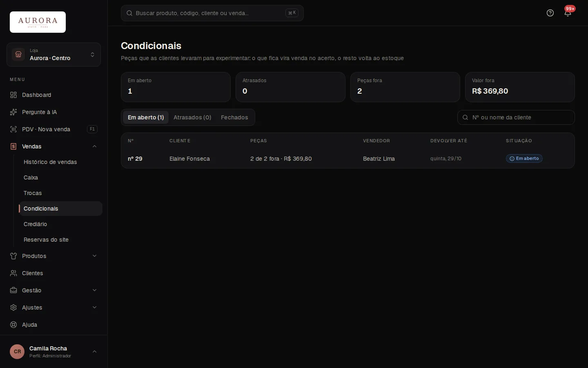Image resolution: width=588 pixels, height=368 pixels.
Task: Click the ⌘K shortcut badge
Action: point(292,13)
